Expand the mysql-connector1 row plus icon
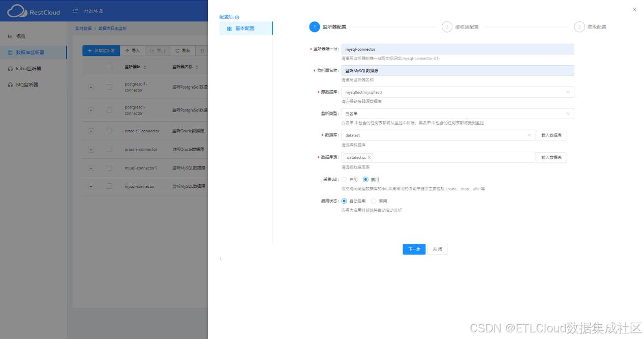644x339 pixels. coord(91,168)
